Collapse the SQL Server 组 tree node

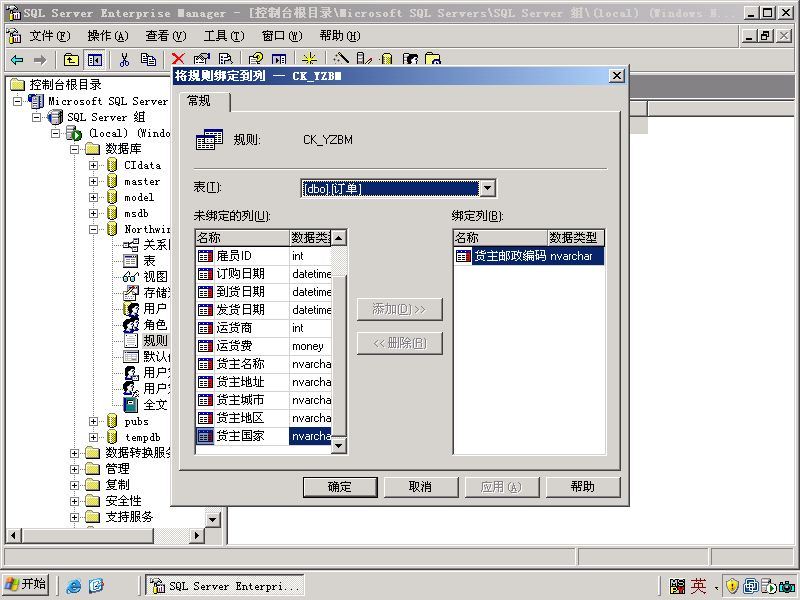[36, 117]
